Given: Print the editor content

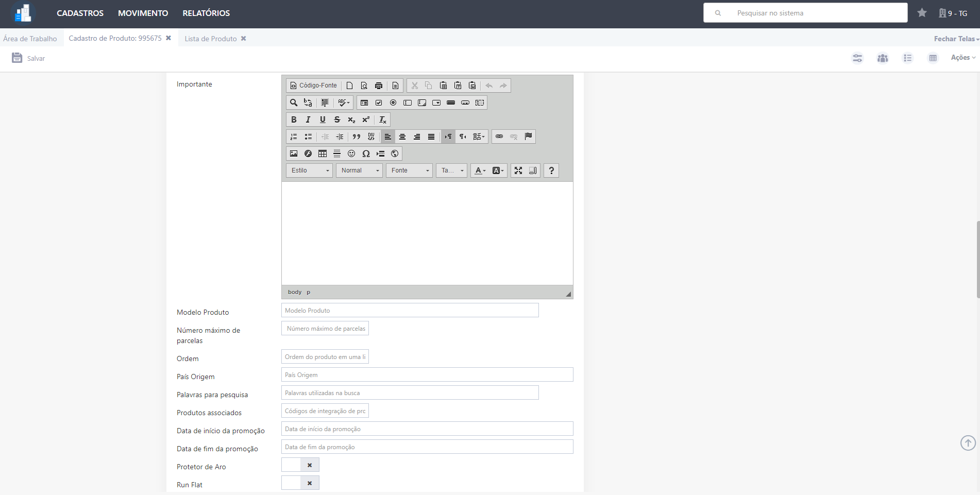Looking at the screenshot, I should coord(379,86).
